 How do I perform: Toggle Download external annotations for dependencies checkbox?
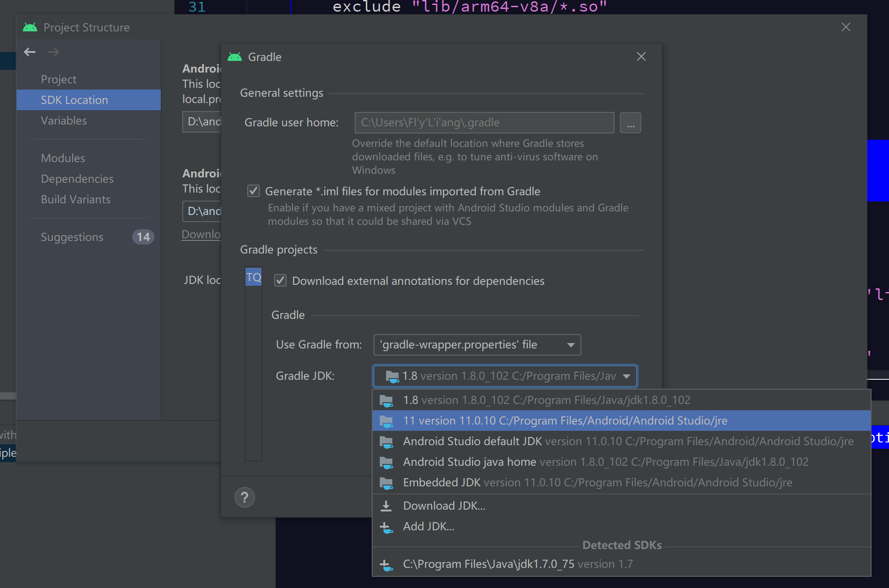280,281
